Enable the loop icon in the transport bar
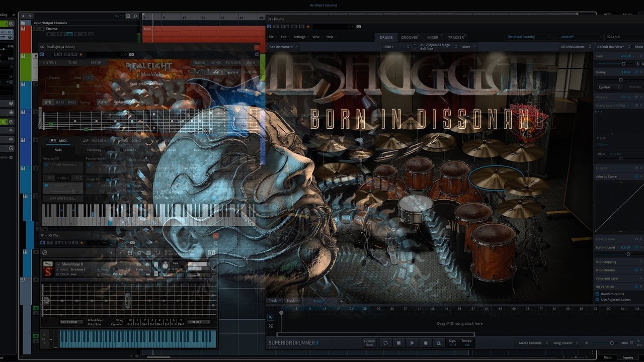 point(385,342)
